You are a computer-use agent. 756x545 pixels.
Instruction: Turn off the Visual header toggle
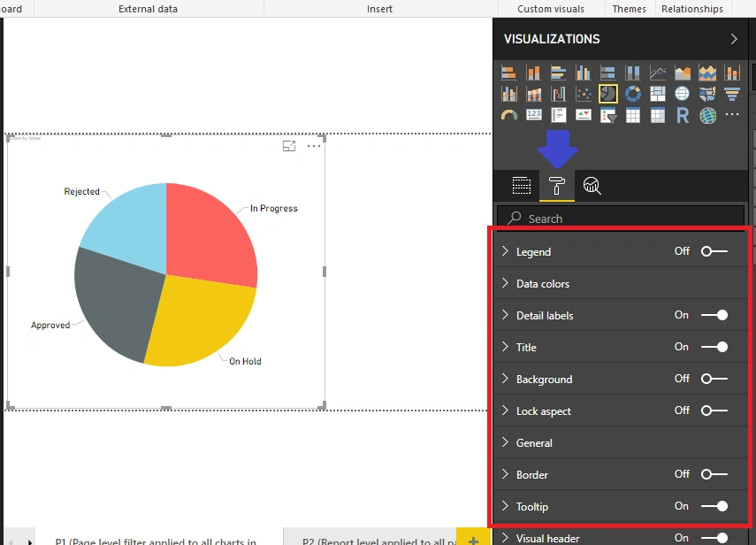[x=714, y=538]
